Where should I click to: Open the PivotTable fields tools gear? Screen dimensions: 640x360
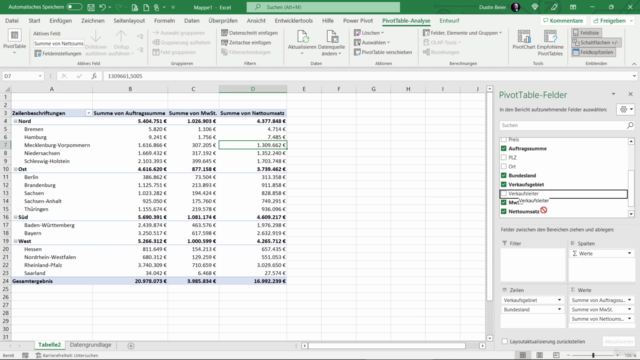click(x=626, y=109)
